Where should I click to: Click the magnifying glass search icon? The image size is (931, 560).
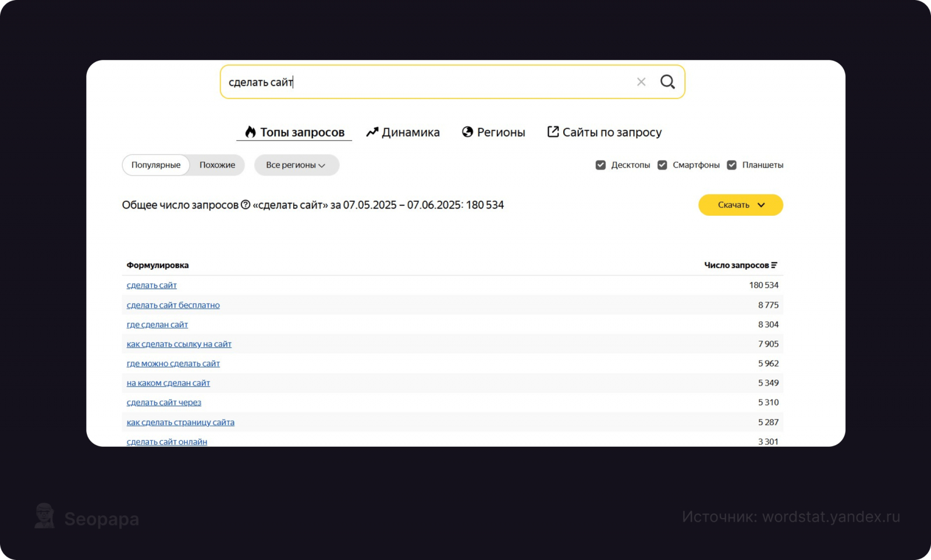(x=667, y=82)
